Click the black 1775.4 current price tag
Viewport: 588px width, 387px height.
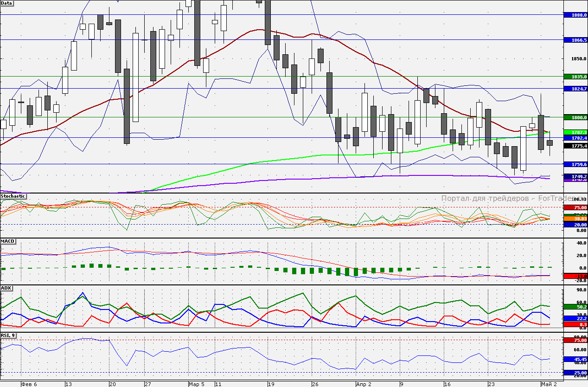pos(575,146)
